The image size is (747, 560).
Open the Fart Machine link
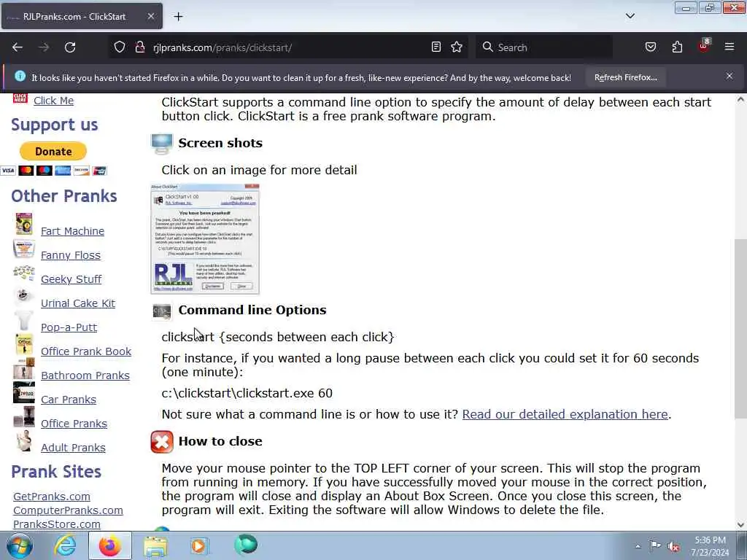72,231
